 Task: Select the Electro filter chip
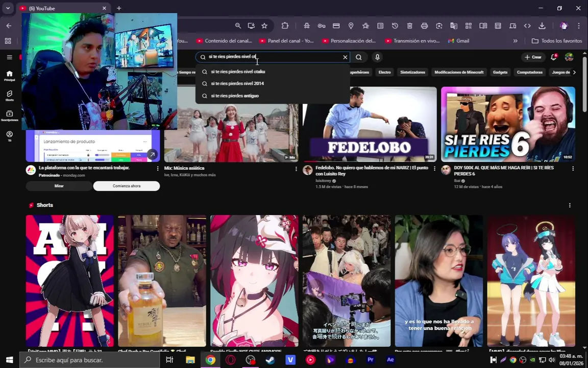384,72
